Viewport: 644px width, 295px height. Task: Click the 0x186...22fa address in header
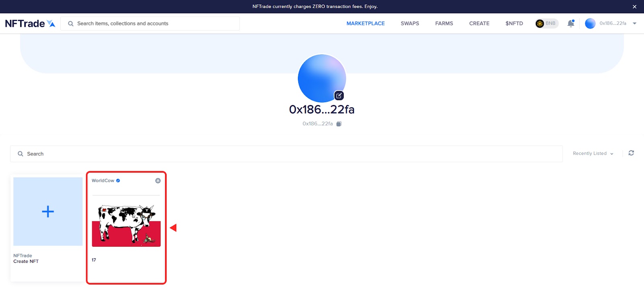(x=613, y=23)
